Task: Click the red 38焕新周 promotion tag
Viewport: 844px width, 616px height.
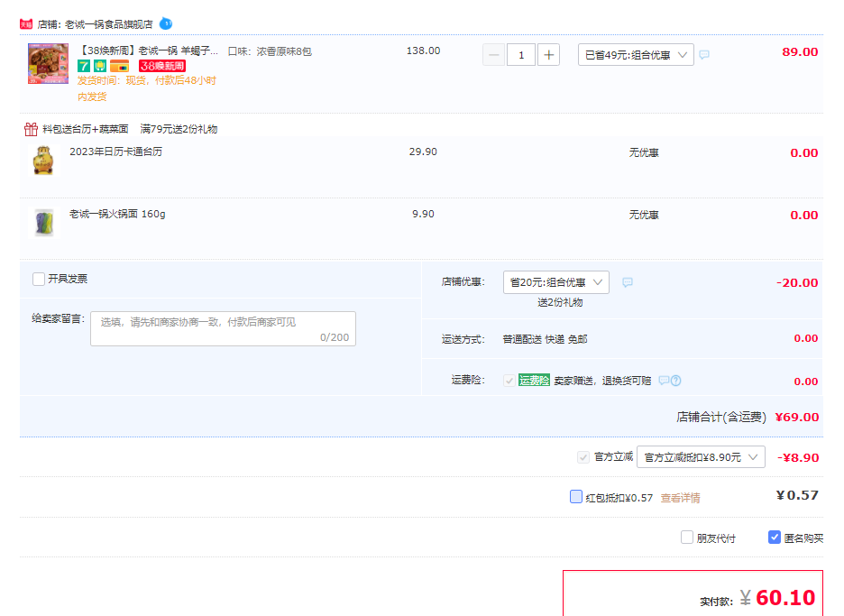Action: tap(162, 66)
